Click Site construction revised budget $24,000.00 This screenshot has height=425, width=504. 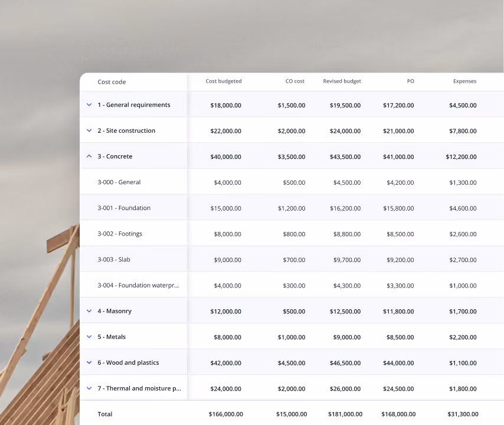coord(345,131)
